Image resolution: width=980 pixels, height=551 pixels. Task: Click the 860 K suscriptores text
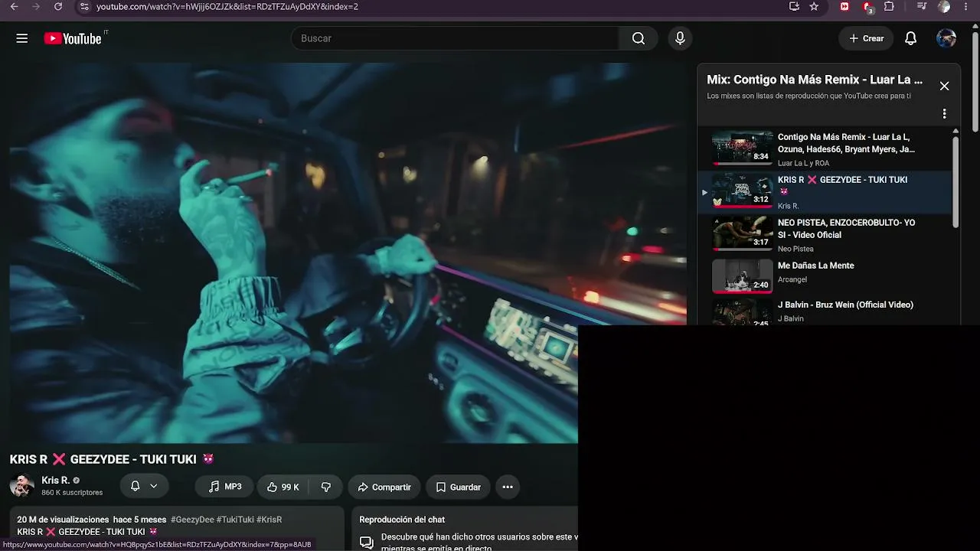pos(72,493)
